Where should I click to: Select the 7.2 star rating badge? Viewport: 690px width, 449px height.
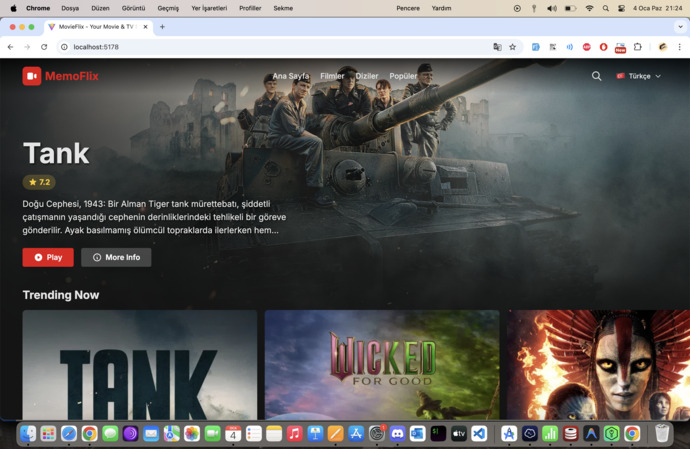39,182
